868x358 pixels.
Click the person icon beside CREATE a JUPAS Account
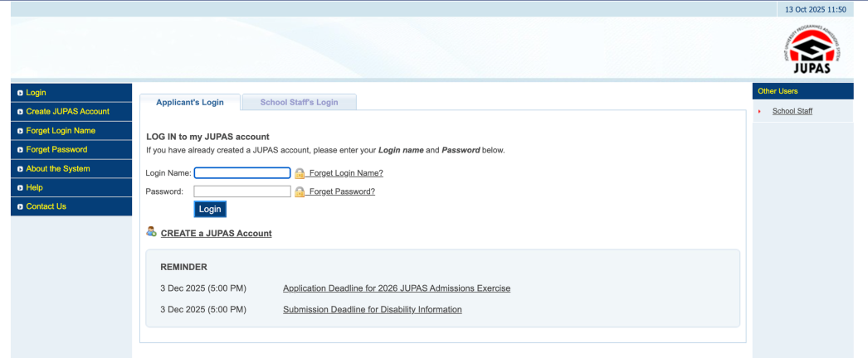point(151,232)
